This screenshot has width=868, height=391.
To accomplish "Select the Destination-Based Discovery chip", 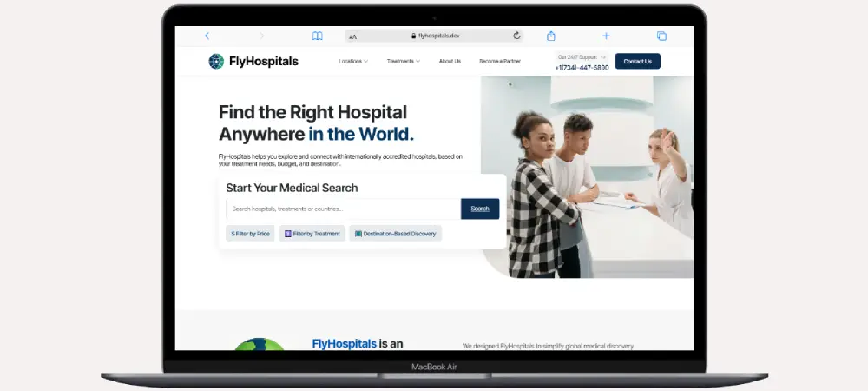I will pos(395,234).
